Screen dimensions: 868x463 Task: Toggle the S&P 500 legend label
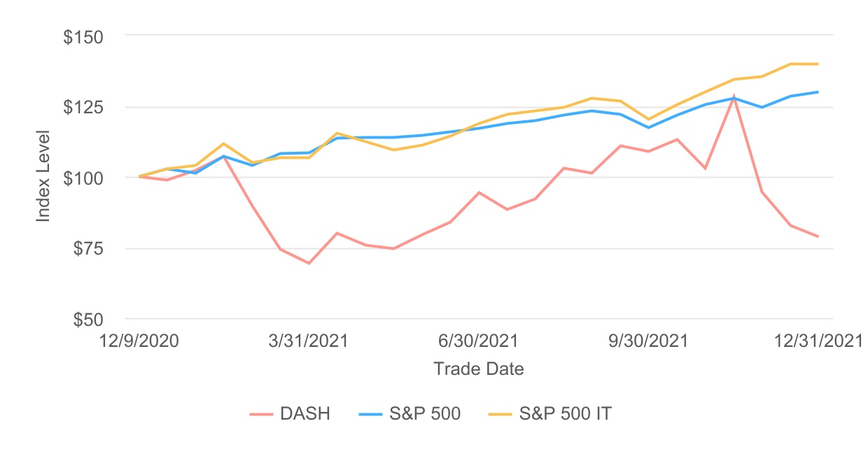pyautogui.click(x=425, y=413)
